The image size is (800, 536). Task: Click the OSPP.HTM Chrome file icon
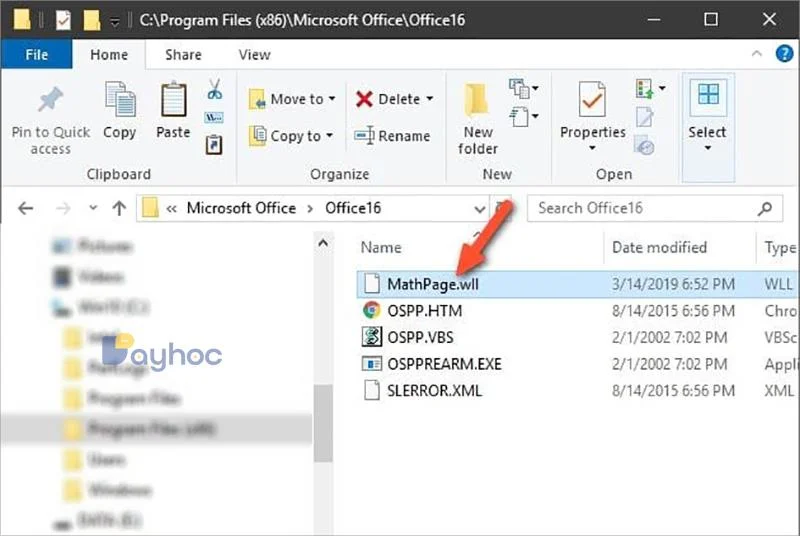(x=372, y=310)
